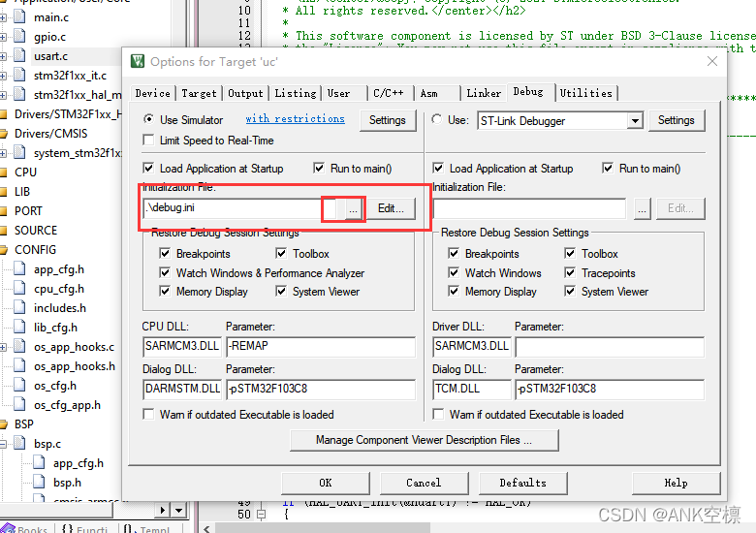Switch to the Output tab

pyautogui.click(x=245, y=93)
